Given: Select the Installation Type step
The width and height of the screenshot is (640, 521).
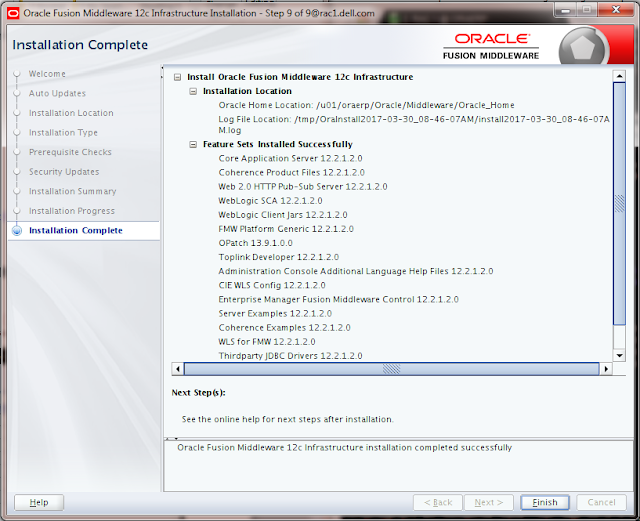Looking at the screenshot, I should (63, 133).
